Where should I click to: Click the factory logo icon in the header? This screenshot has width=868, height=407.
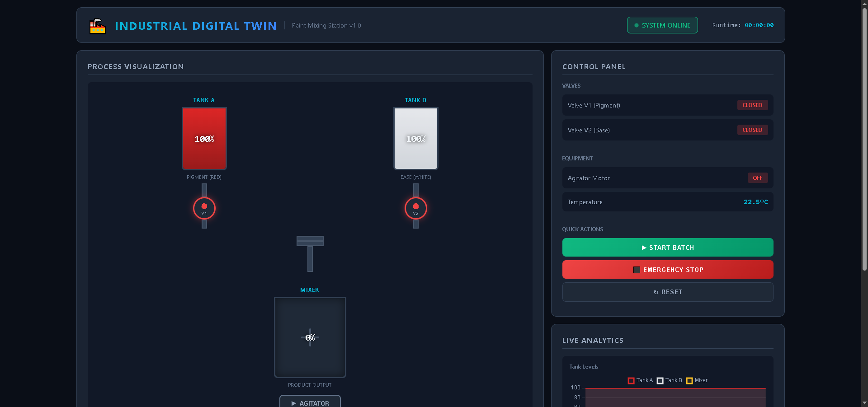click(x=97, y=26)
